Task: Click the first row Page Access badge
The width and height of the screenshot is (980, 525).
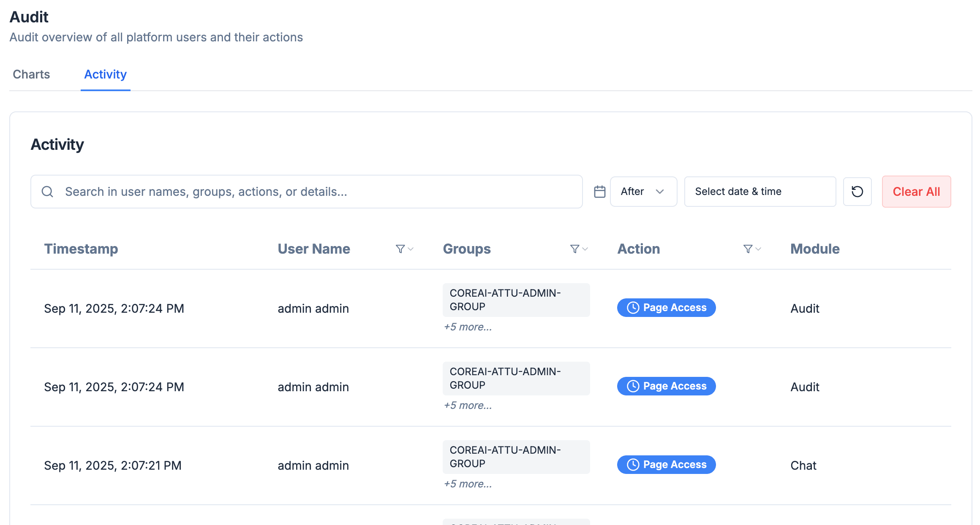Action: [x=666, y=308]
